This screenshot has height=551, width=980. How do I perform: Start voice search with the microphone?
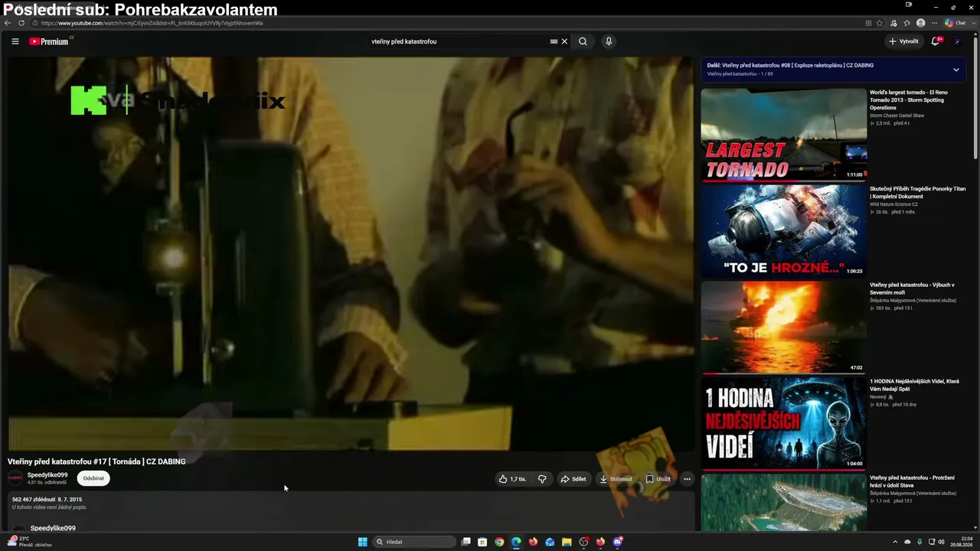(x=609, y=41)
